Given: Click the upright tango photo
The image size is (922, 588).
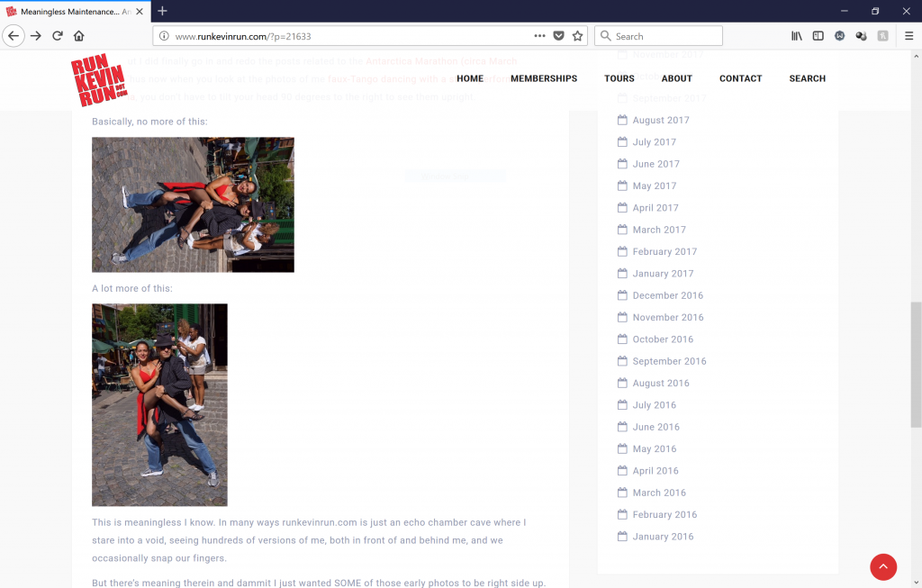Looking at the screenshot, I should pos(159,405).
